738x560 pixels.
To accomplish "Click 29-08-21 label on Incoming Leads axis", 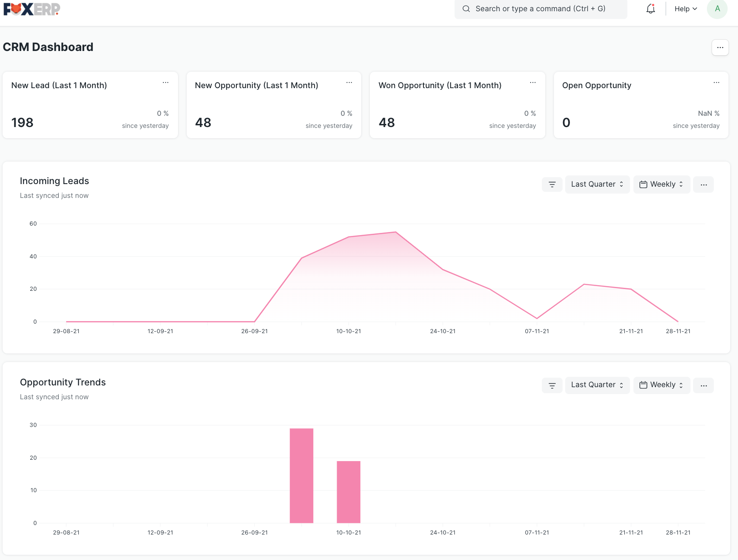I will click(x=66, y=331).
